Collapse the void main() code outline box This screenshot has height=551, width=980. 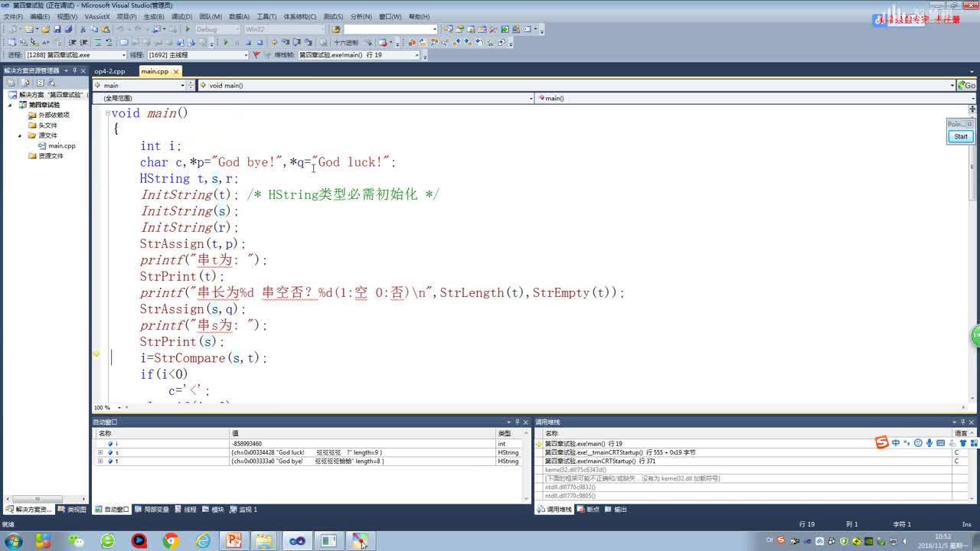pos(108,113)
